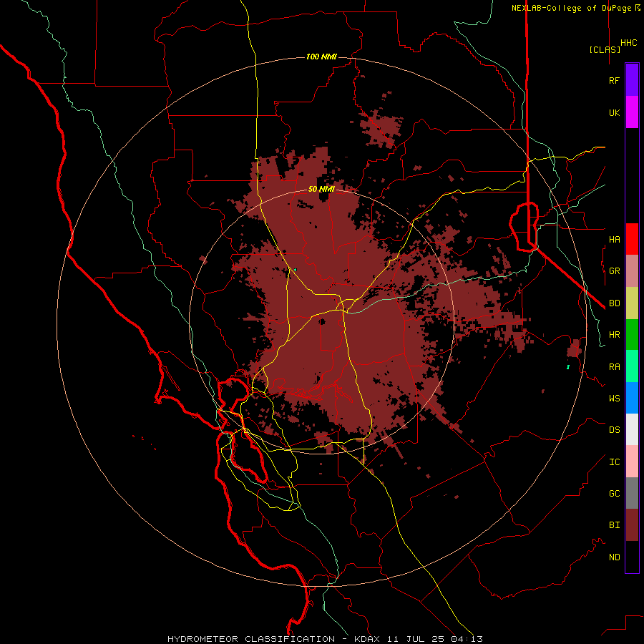Screen dimensions: 644x644
Task: Select the DS white legend swatch
Action: click(x=632, y=429)
